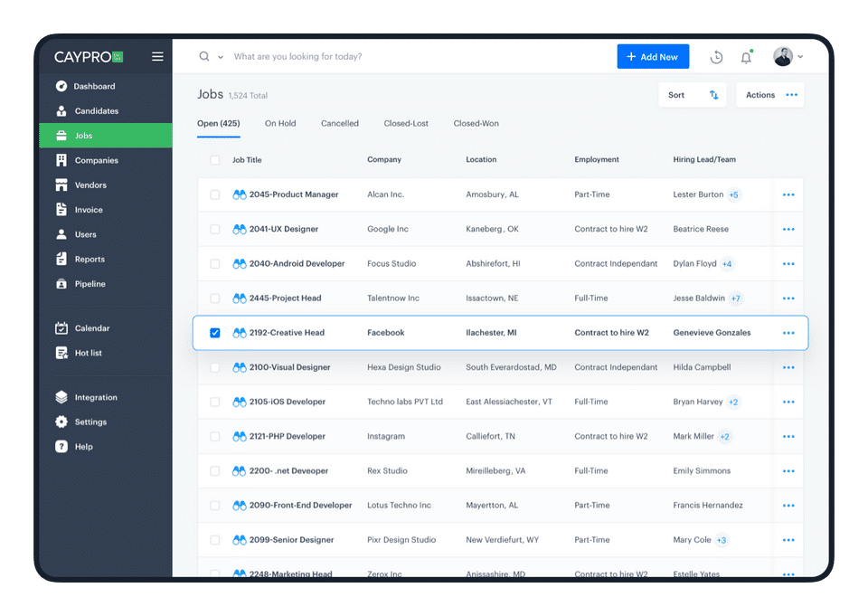Click the Users sidebar icon
Screen dimensions: 868x616
coord(61,234)
